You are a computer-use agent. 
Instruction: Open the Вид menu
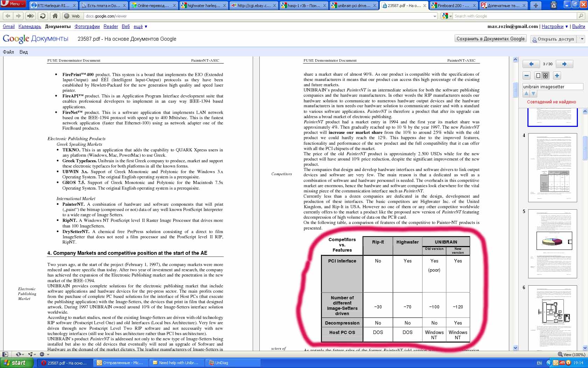click(23, 52)
